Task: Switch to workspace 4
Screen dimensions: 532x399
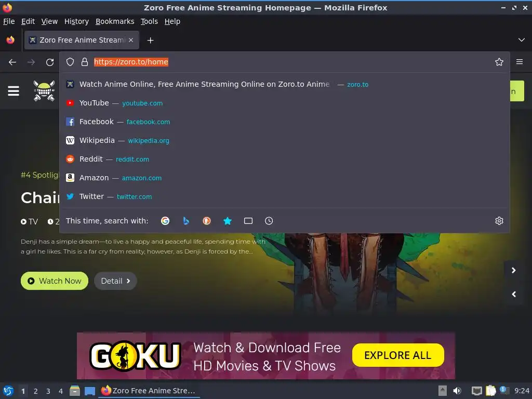Action: click(61, 391)
